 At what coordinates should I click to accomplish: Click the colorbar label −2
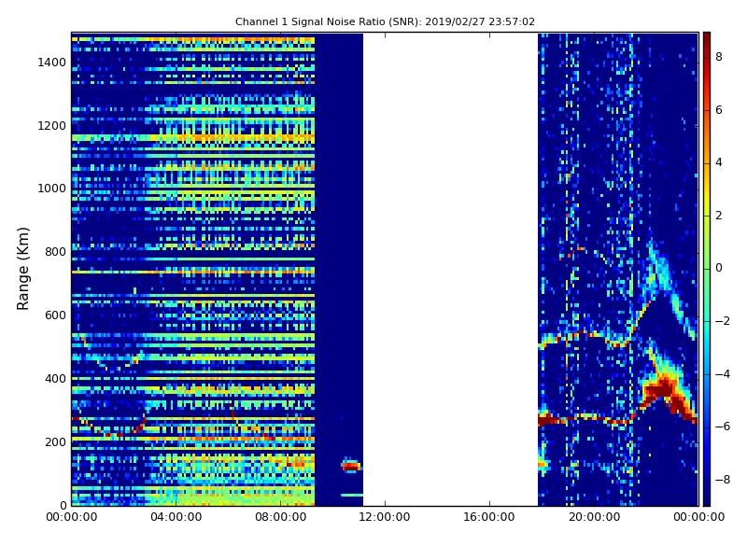(x=723, y=321)
